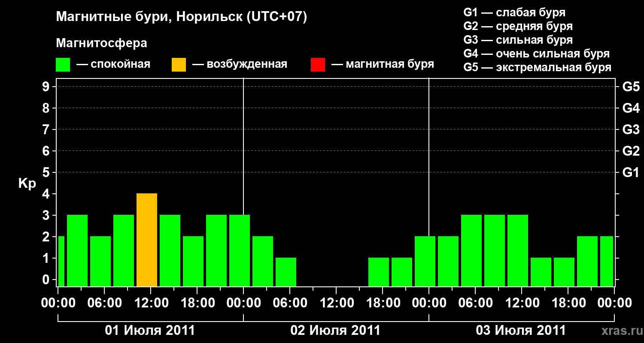Click the G2 label on right axis
644x343 pixels.
click(x=631, y=151)
